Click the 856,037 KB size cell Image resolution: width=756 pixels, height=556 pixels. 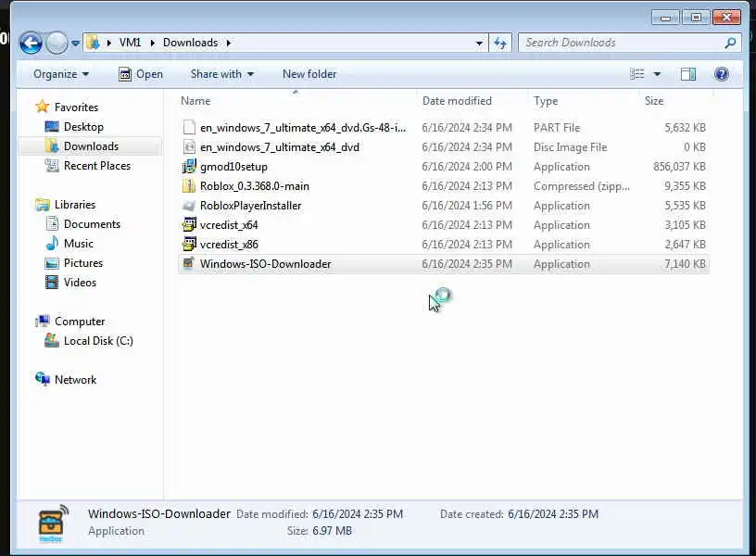click(679, 167)
